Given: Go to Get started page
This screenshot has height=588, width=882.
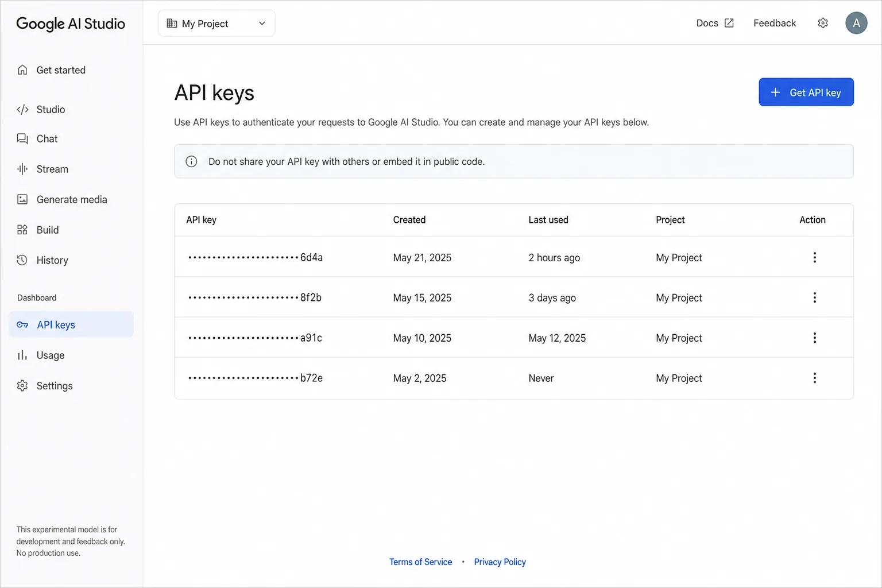Looking at the screenshot, I should [x=71, y=70].
